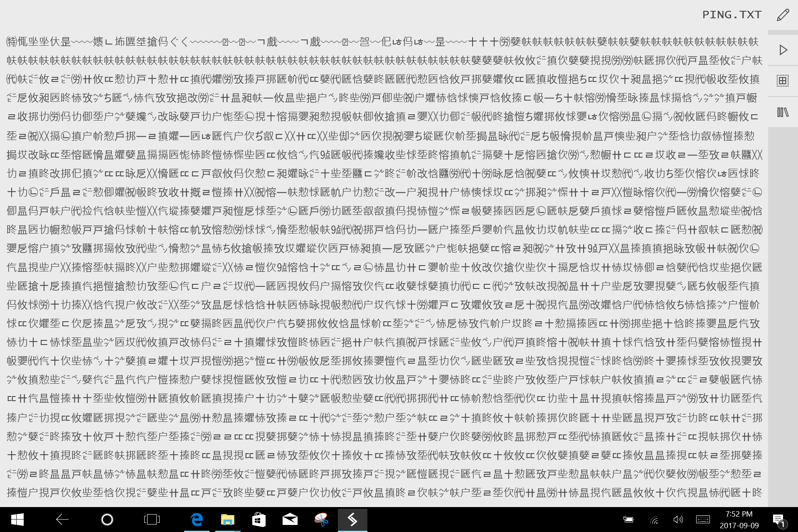Open Cortana search circle
The width and height of the screenshot is (798, 532).
click(107, 520)
